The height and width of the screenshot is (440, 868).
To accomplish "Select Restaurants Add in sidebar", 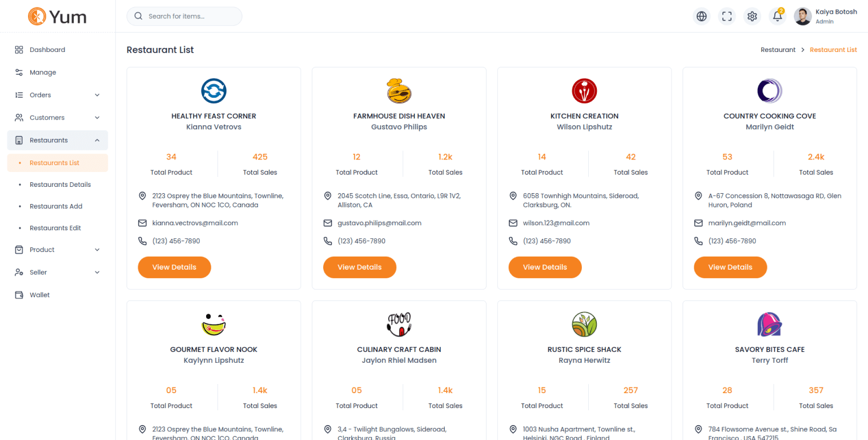I will [56, 206].
